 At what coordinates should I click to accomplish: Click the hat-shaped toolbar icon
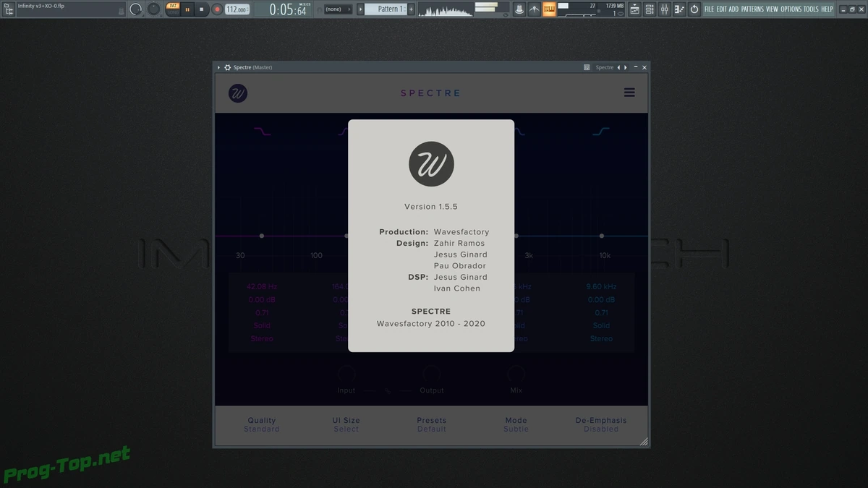tap(519, 9)
